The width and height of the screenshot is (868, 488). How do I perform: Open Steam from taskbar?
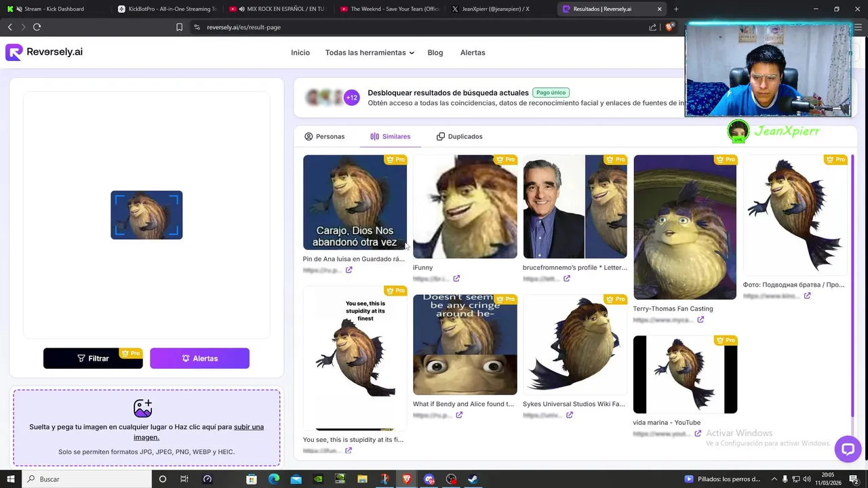pyautogui.click(x=473, y=479)
